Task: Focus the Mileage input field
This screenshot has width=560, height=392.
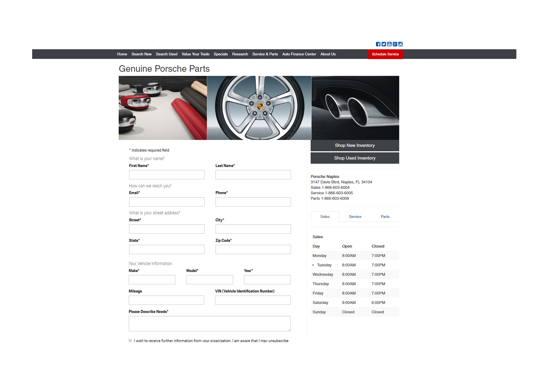Action: coord(166,300)
